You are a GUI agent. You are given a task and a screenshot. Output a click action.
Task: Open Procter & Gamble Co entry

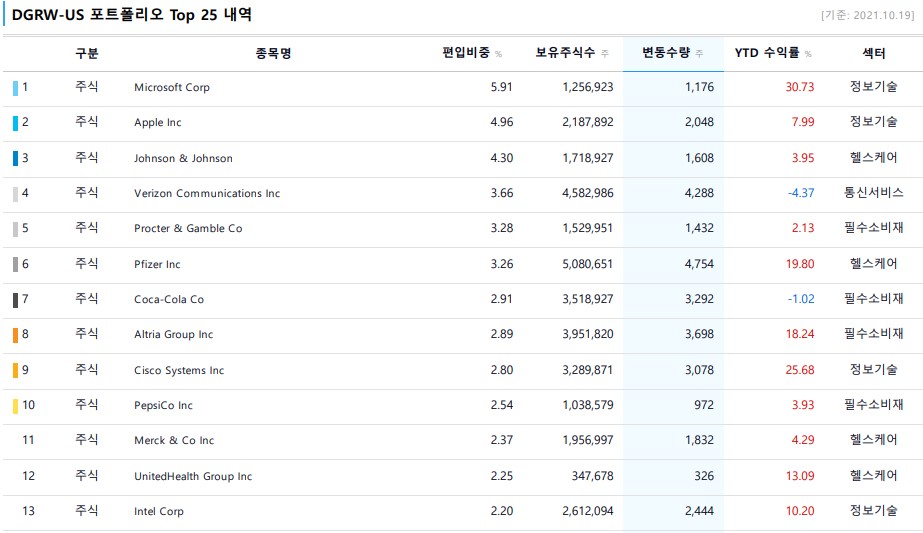[188, 229]
